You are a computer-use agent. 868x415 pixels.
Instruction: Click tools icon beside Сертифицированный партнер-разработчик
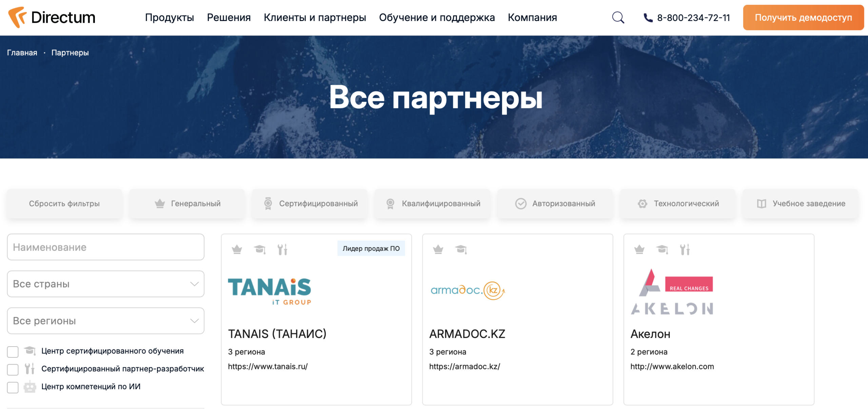point(30,369)
